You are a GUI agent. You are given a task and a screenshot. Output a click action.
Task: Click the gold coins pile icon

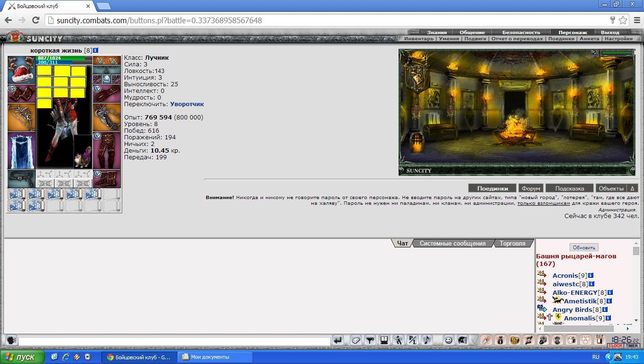tap(515, 340)
